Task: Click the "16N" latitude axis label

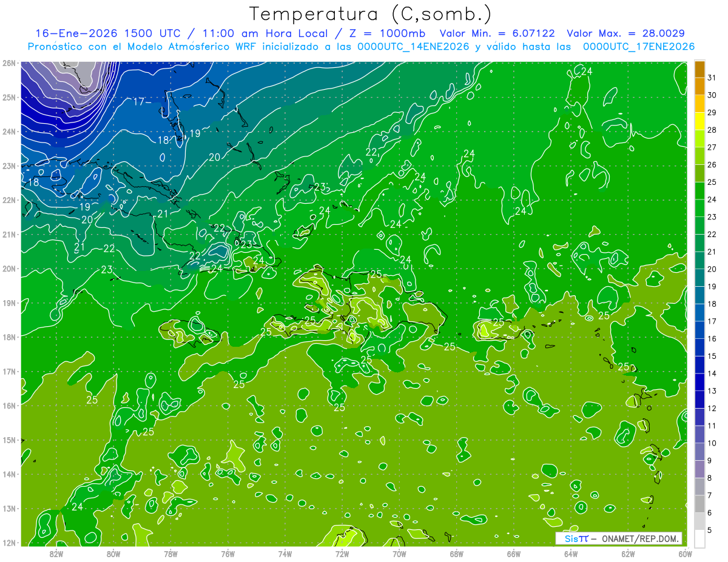Action: coord(9,406)
